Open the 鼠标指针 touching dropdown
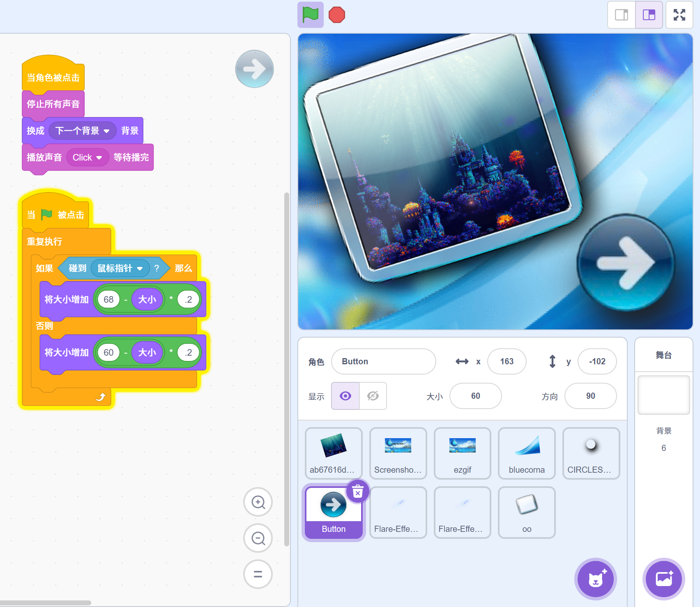The height and width of the screenshot is (607, 700). tap(140, 269)
